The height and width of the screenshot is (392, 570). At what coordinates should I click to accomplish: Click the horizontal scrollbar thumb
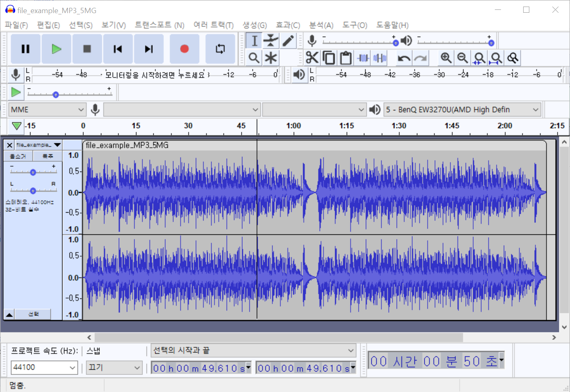(278, 337)
